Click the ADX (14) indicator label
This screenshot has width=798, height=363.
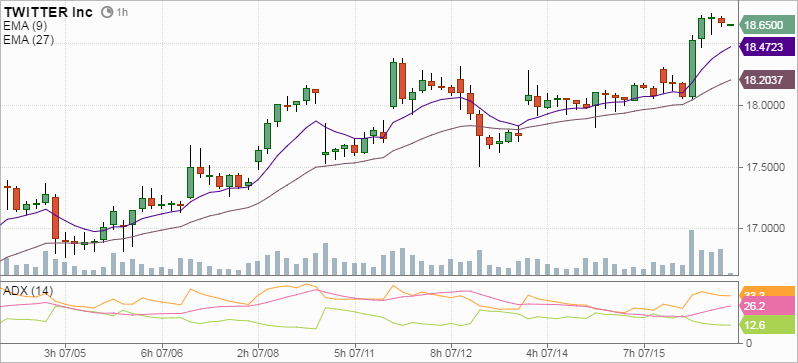(27, 291)
